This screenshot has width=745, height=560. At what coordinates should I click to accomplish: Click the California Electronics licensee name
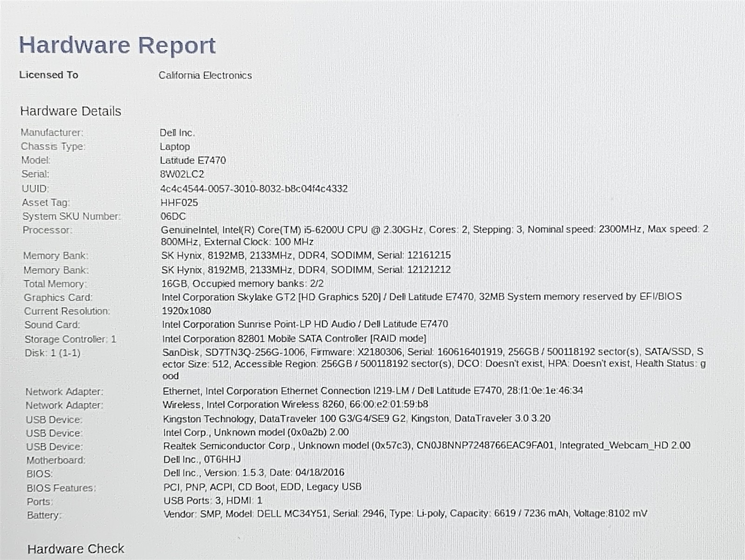[205, 75]
